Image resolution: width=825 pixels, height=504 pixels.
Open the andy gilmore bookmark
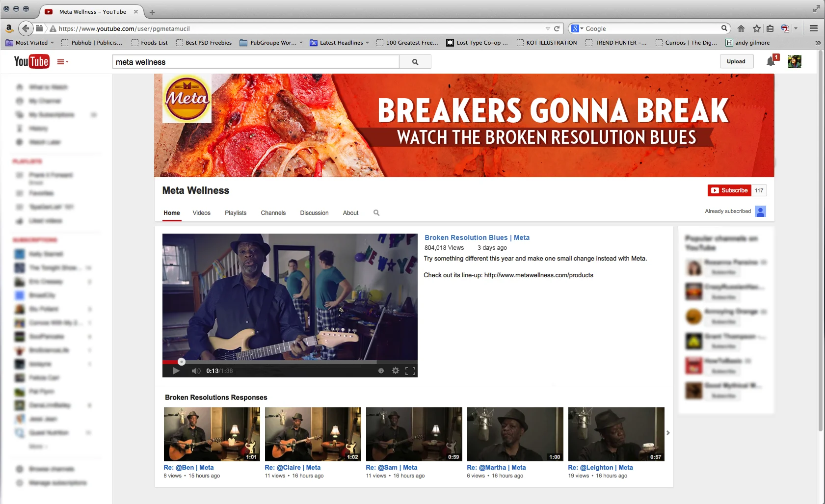click(x=747, y=43)
